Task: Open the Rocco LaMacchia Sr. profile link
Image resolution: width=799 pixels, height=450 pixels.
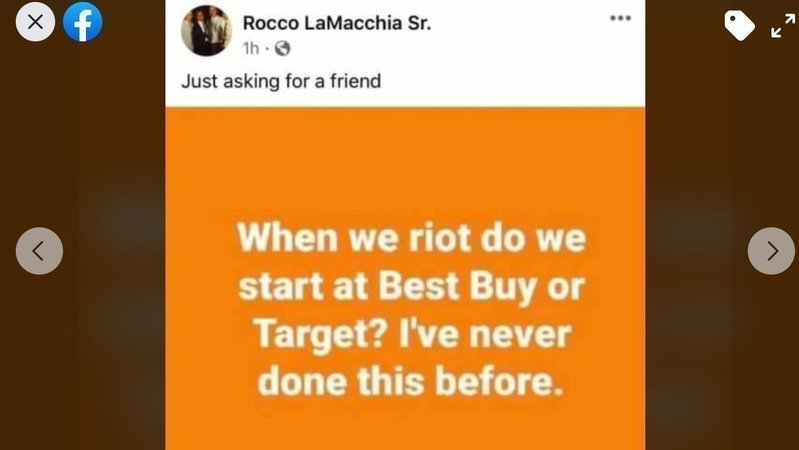Action: [337, 23]
